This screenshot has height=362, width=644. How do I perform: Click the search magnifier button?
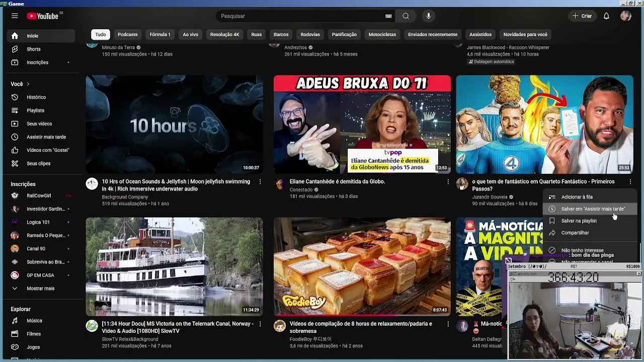coord(406,16)
